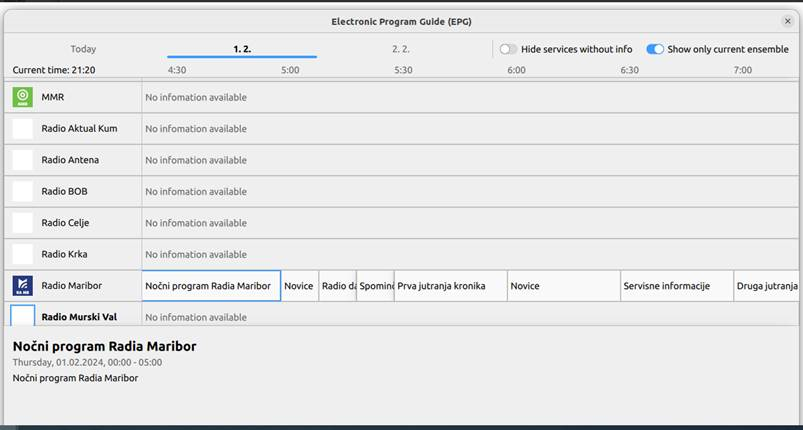Click No infomation available in Radio BOB row
Image resolution: width=803 pixels, height=430 pixels.
pos(196,191)
